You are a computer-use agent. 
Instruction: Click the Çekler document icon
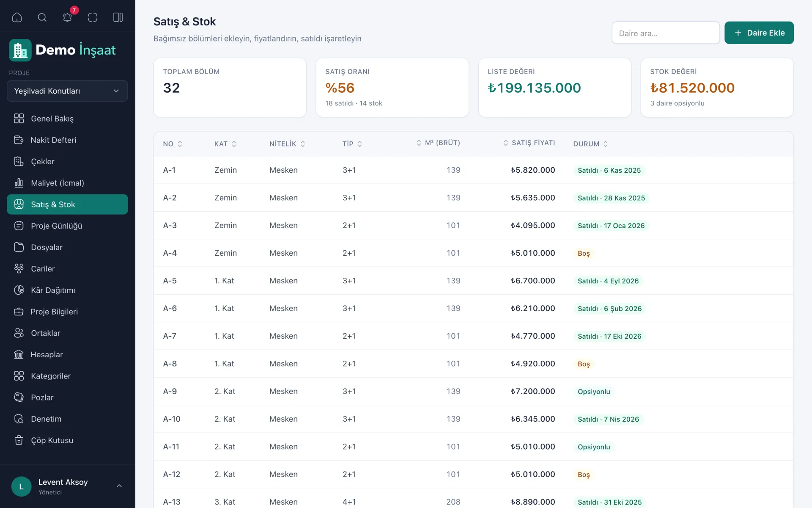(19, 161)
